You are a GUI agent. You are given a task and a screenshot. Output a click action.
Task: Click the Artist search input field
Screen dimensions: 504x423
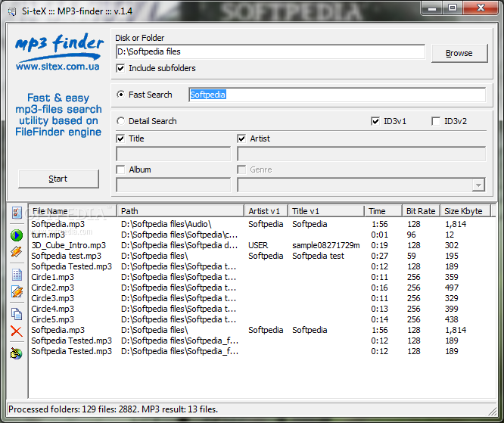coord(361,154)
